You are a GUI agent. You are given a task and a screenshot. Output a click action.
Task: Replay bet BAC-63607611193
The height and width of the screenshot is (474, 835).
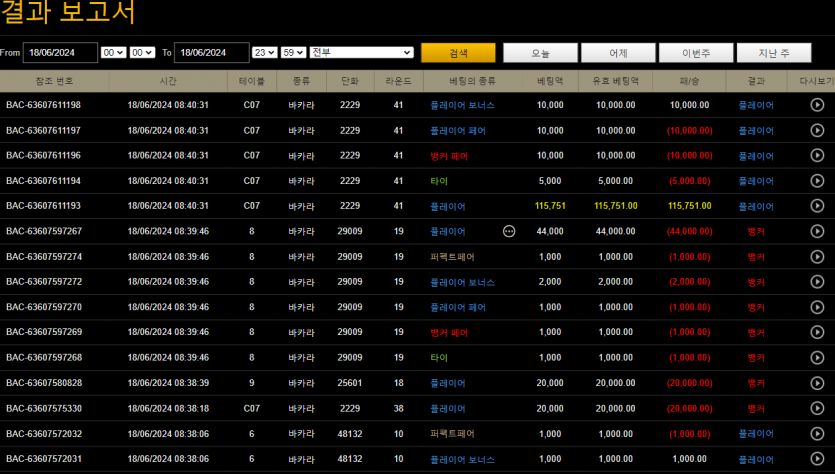(817, 206)
